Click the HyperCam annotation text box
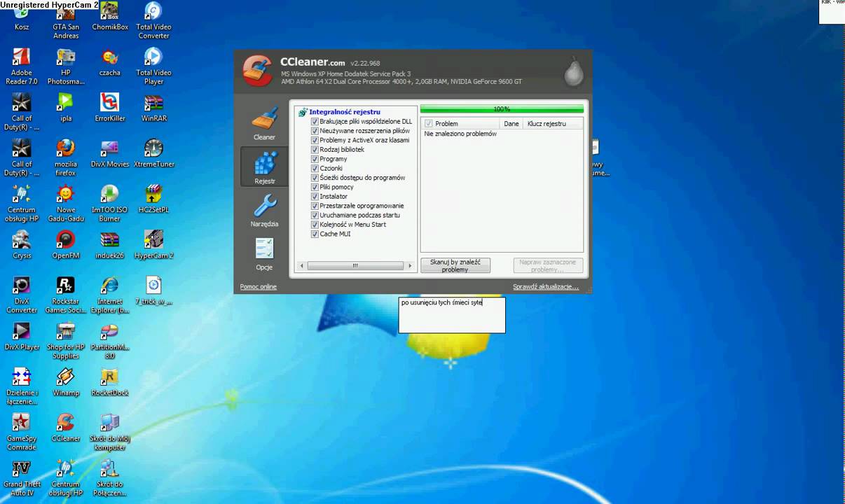This screenshot has width=845, height=504. 452,315
